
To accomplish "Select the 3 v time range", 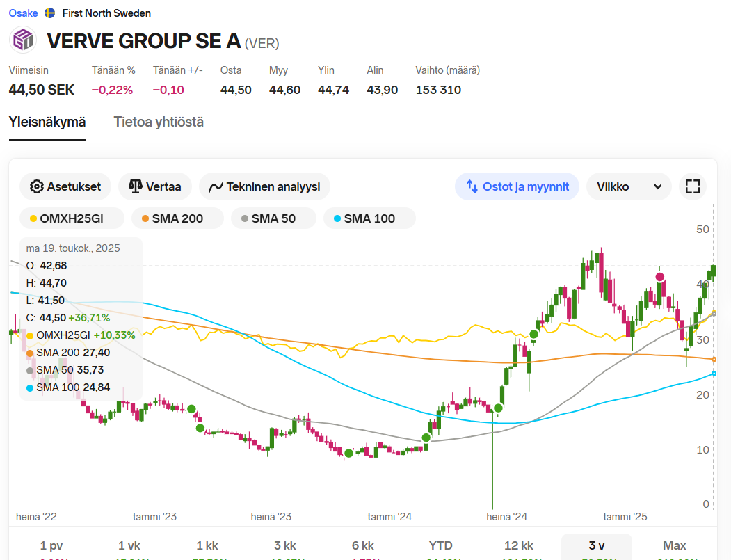I will [596, 545].
